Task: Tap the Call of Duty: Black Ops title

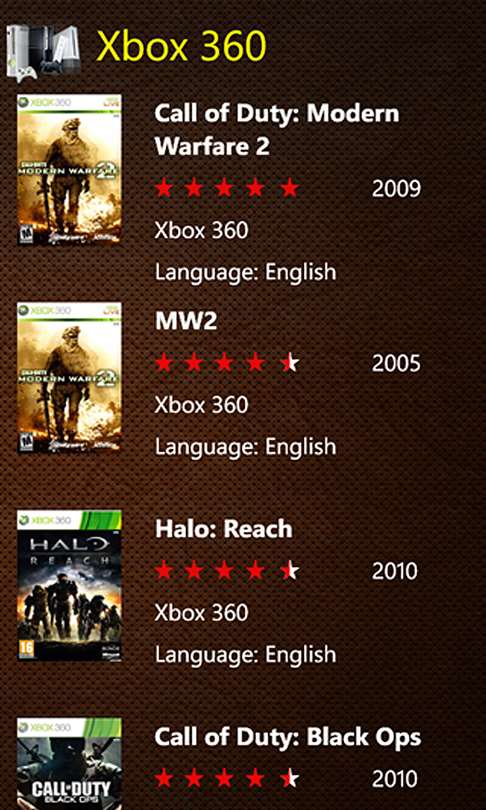Action: [288, 737]
